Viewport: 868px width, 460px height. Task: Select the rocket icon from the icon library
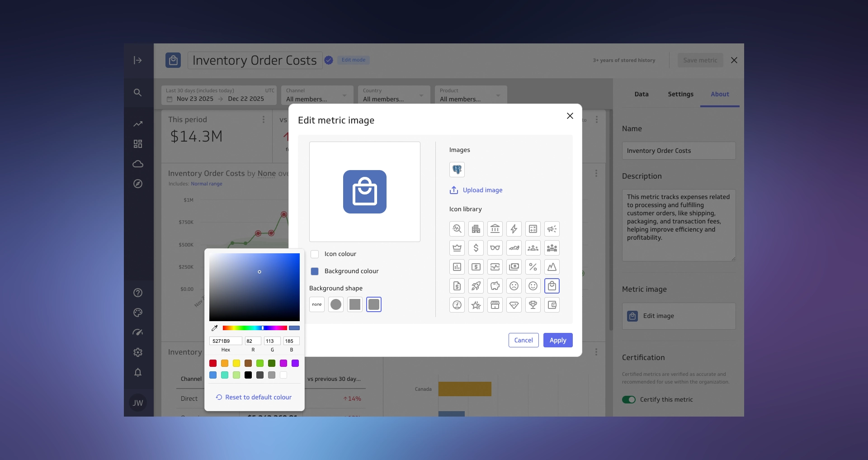(x=476, y=286)
